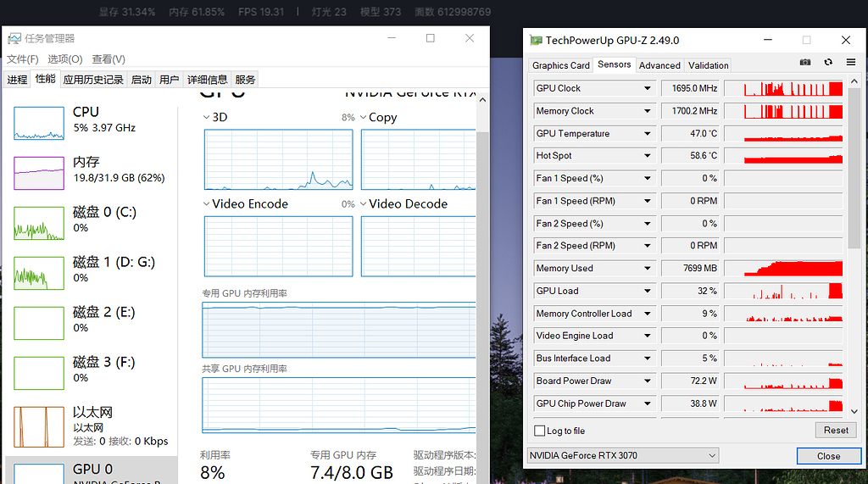Select GPU 0 in the performance sidebar
Viewport: 868px width, 484px height.
(92, 470)
